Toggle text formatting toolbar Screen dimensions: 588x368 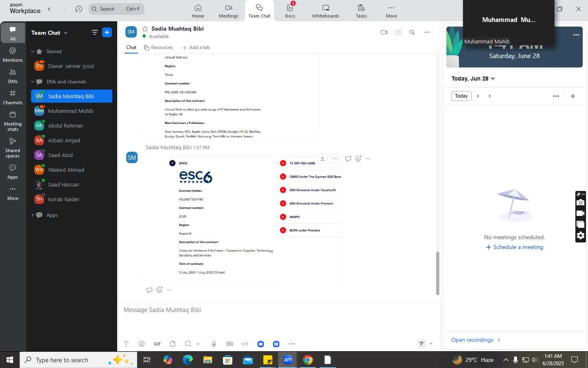click(126, 344)
